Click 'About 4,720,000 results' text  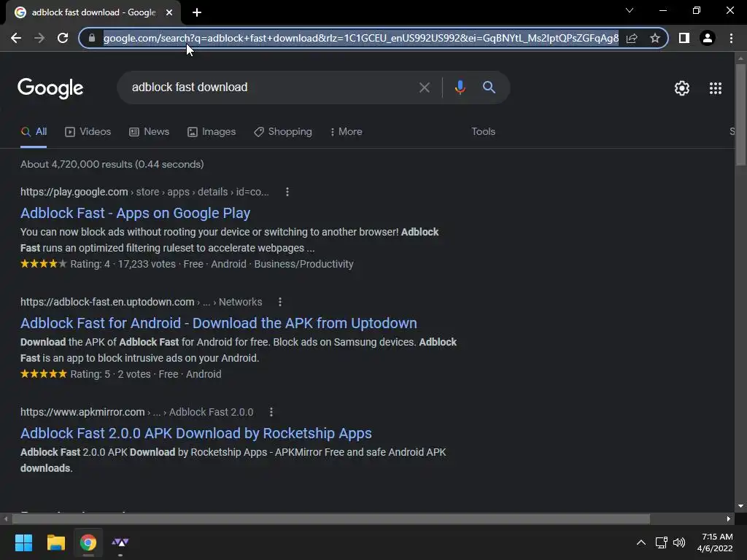point(112,164)
